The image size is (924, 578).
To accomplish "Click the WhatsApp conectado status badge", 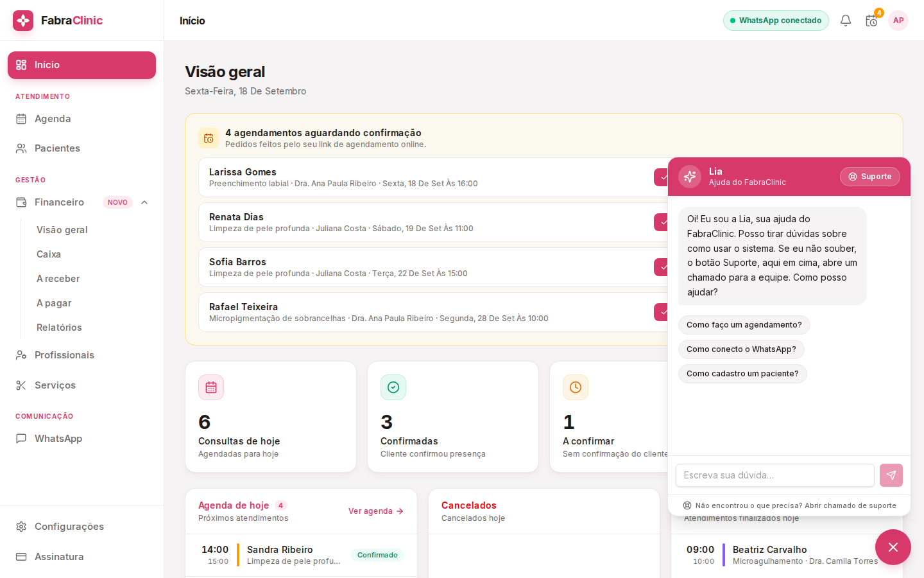I will tap(776, 21).
